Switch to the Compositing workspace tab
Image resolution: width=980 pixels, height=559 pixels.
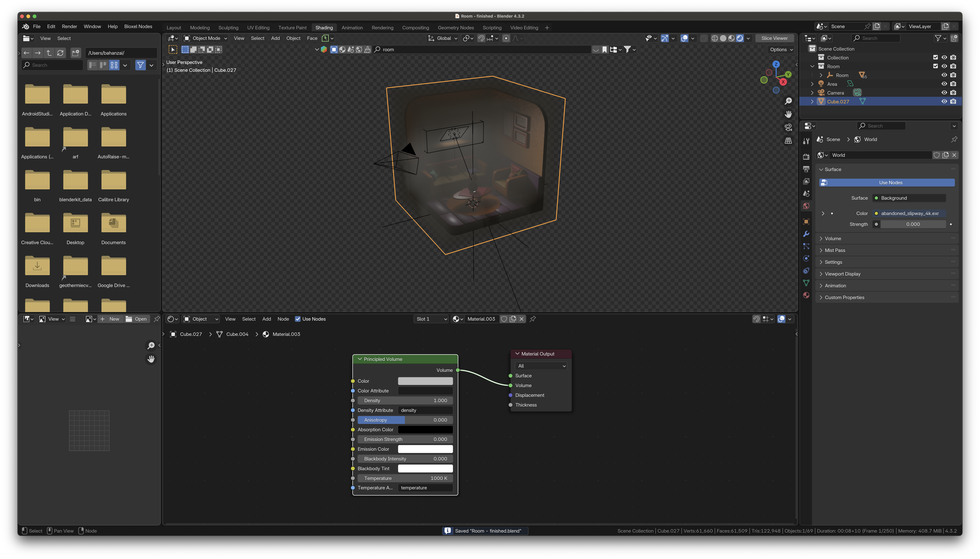416,28
